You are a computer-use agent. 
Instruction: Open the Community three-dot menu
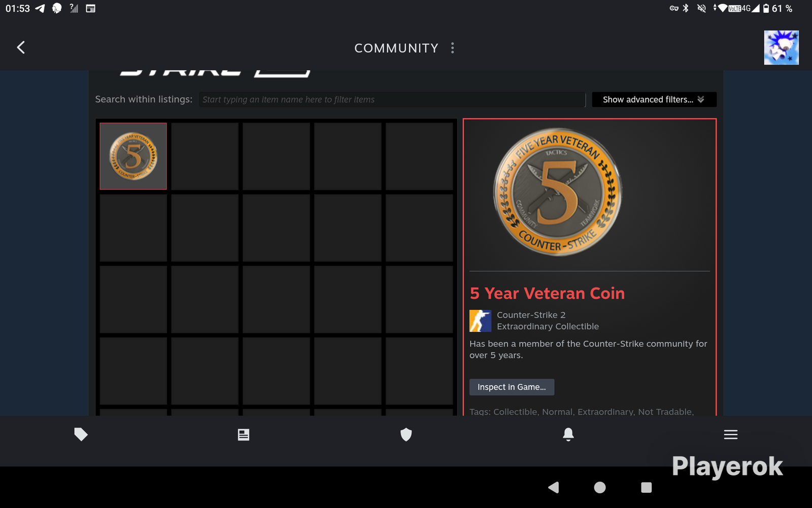(x=453, y=48)
